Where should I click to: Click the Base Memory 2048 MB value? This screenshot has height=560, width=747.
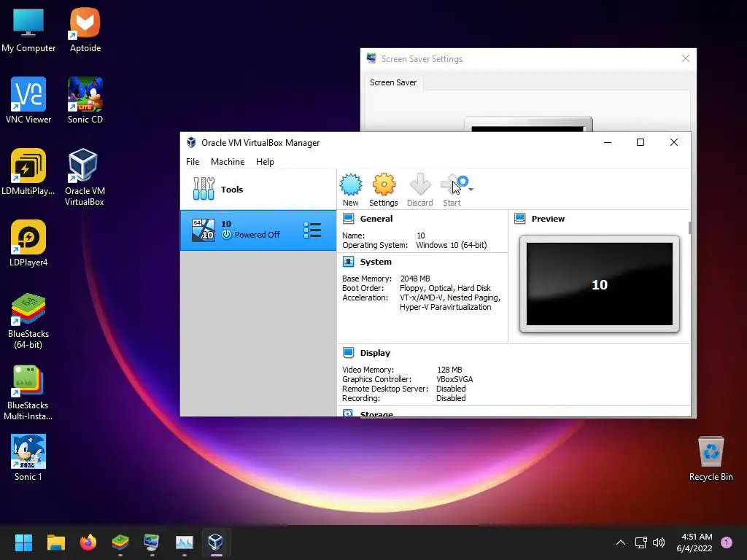click(415, 279)
